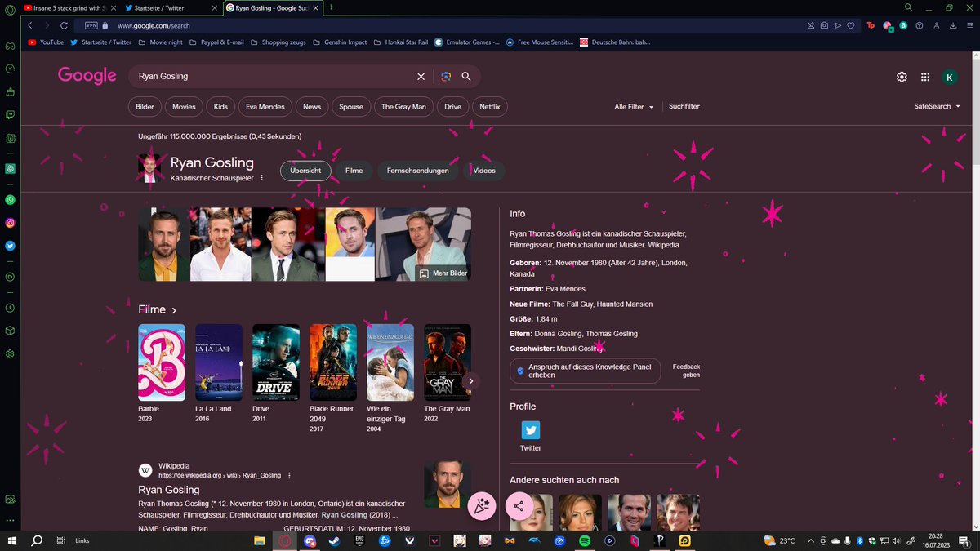
Task: Open the Blade Runner 2049 poster
Action: tap(333, 362)
